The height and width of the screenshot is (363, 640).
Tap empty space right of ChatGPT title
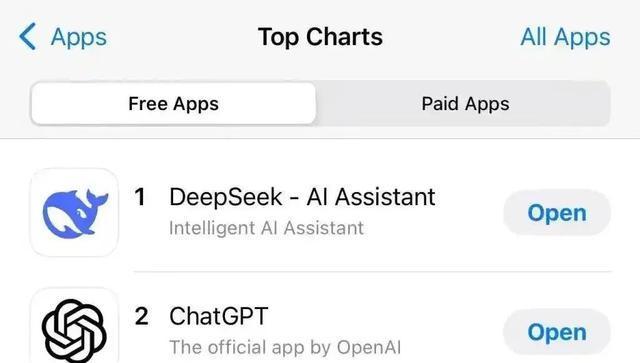(384, 316)
